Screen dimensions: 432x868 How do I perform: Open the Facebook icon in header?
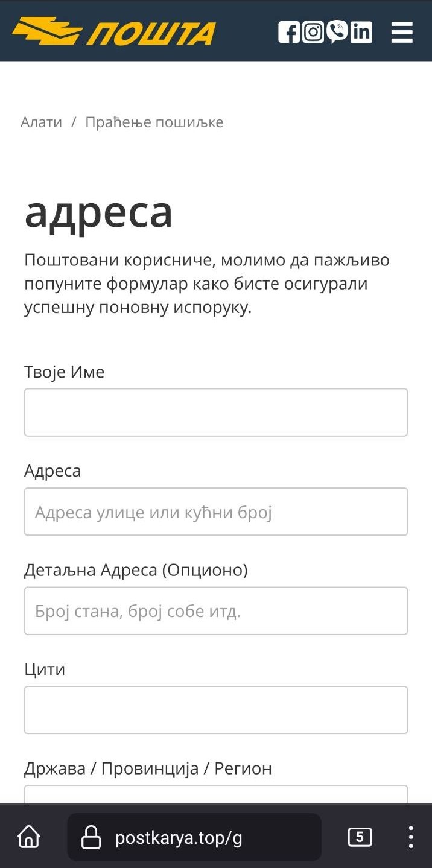pos(289,31)
